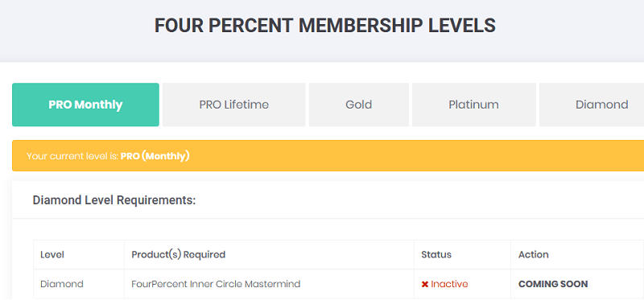Open the Platinum membership tab
Image resolution: width=644 pixels, height=300 pixels.
pos(473,105)
